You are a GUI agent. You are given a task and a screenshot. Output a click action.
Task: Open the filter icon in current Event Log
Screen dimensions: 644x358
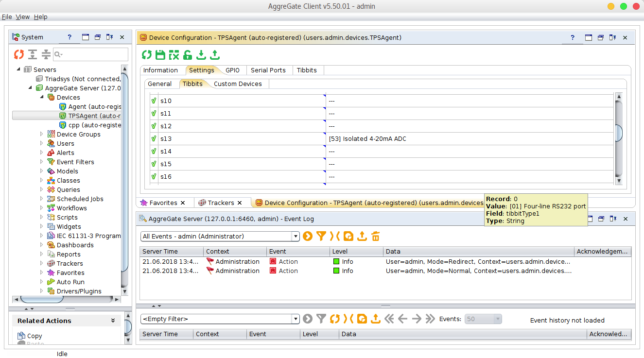pyautogui.click(x=321, y=236)
